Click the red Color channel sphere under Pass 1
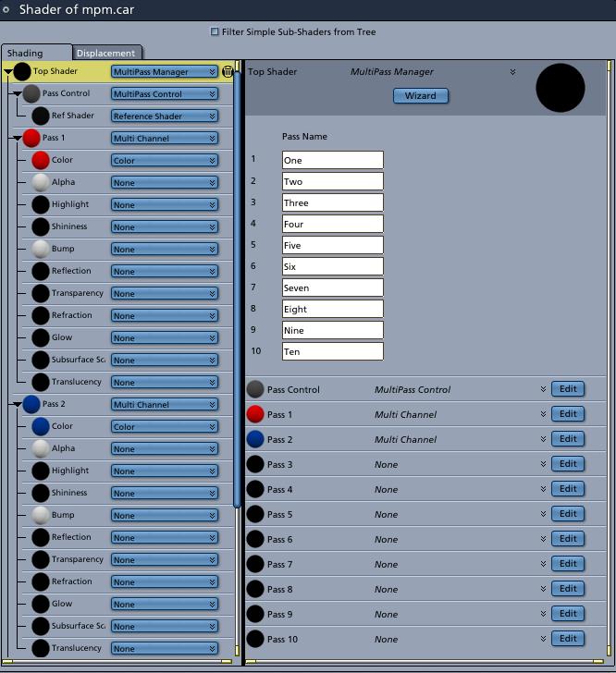 point(41,160)
